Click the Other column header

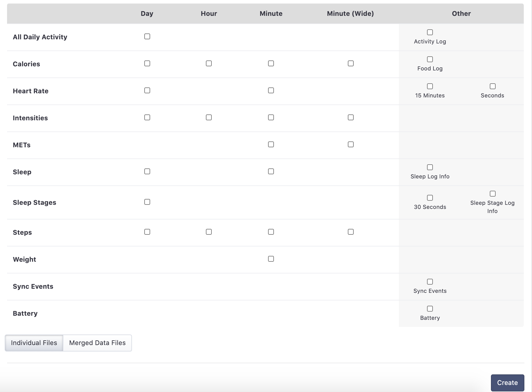coord(461,13)
